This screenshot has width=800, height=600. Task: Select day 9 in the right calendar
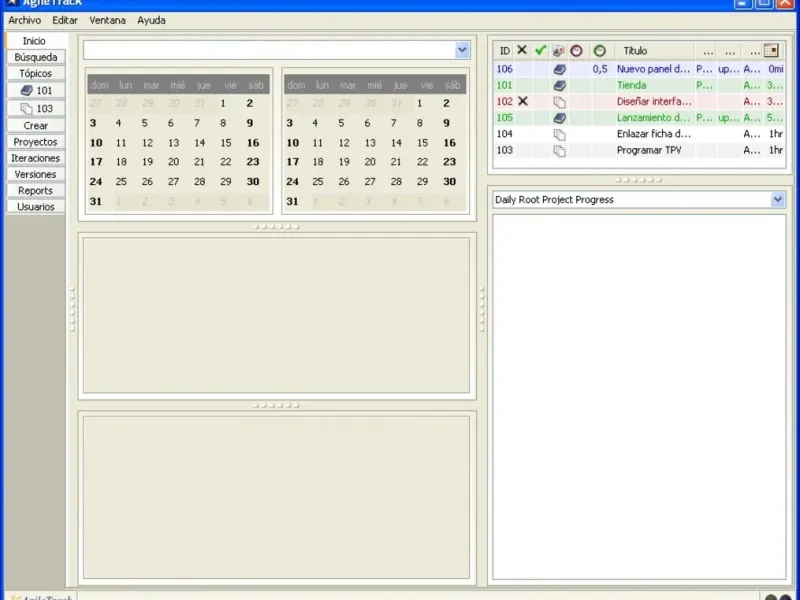446,123
